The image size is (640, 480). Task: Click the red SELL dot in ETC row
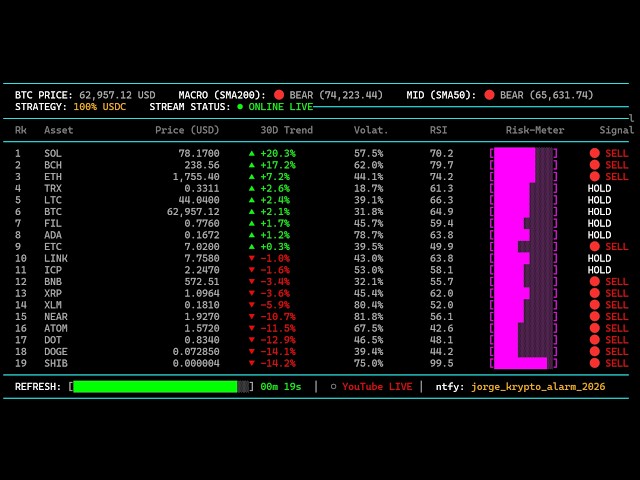[x=595, y=247]
